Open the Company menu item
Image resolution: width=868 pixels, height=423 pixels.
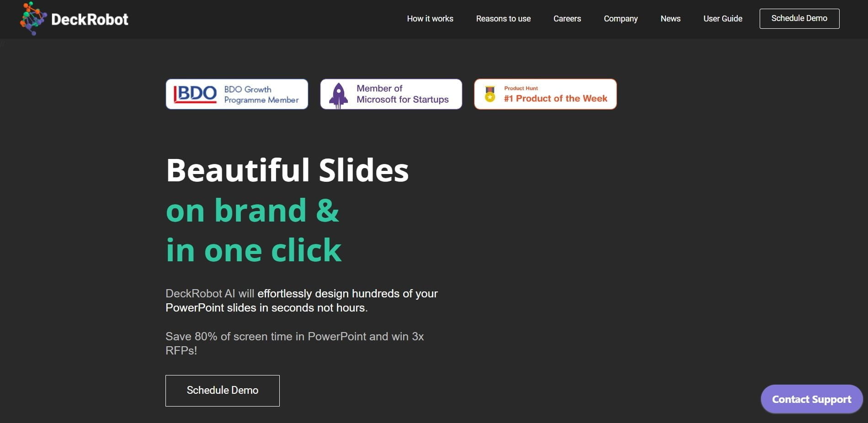click(x=621, y=19)
